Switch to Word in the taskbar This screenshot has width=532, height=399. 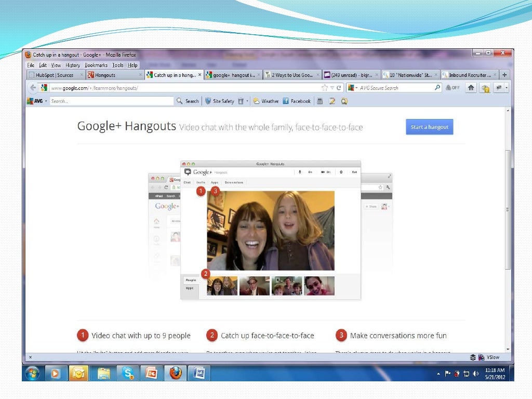(x=199, y=373)
